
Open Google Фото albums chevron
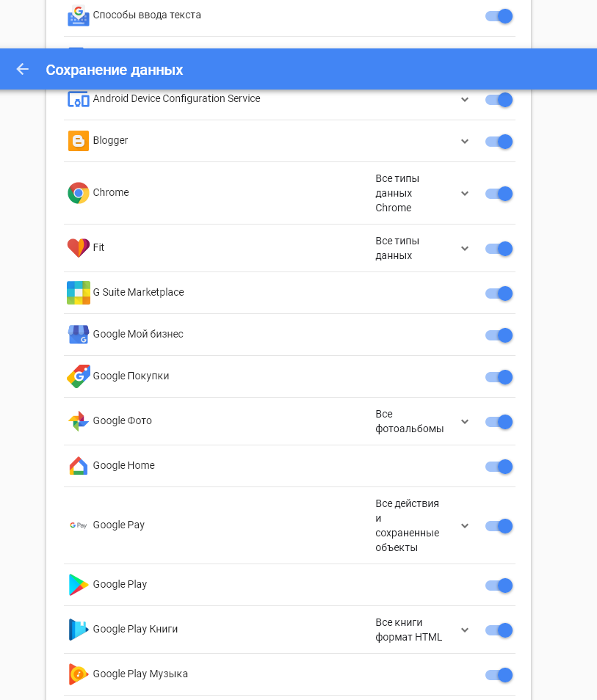[x=465, y=421]
